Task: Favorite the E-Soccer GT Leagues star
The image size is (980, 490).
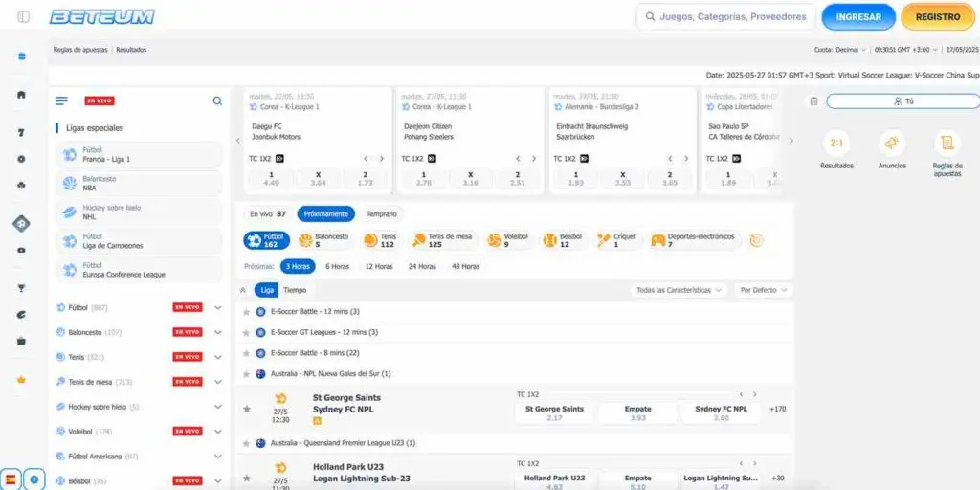Action: point(246,332)
